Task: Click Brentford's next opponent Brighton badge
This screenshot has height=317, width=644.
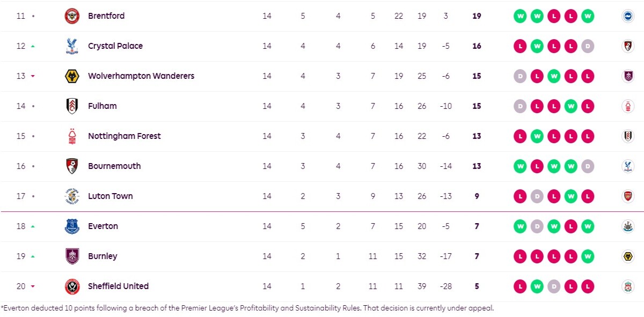Action: [x=627, y=16]
